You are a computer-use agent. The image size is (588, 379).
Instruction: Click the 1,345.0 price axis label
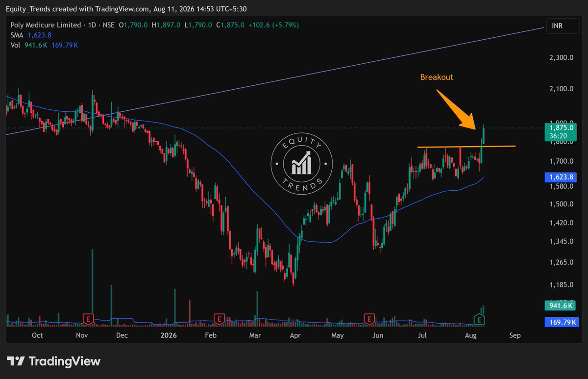click(x=562, y=241)
